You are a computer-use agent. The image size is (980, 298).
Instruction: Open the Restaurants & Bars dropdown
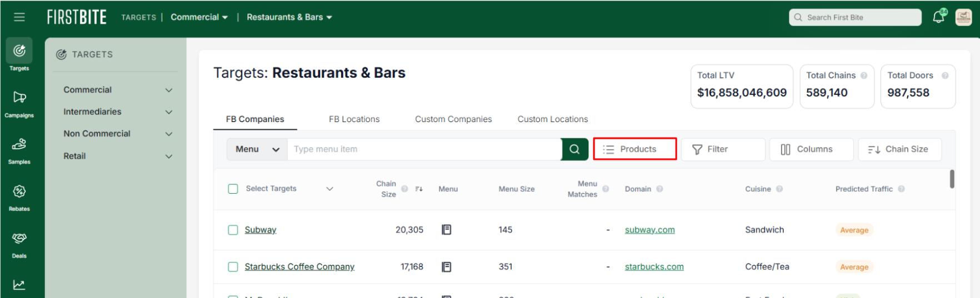click(x=289, y=17)
